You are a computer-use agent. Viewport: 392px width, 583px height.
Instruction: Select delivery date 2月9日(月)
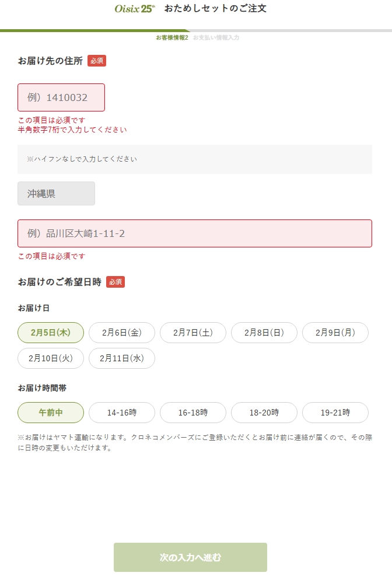(335, 333)
